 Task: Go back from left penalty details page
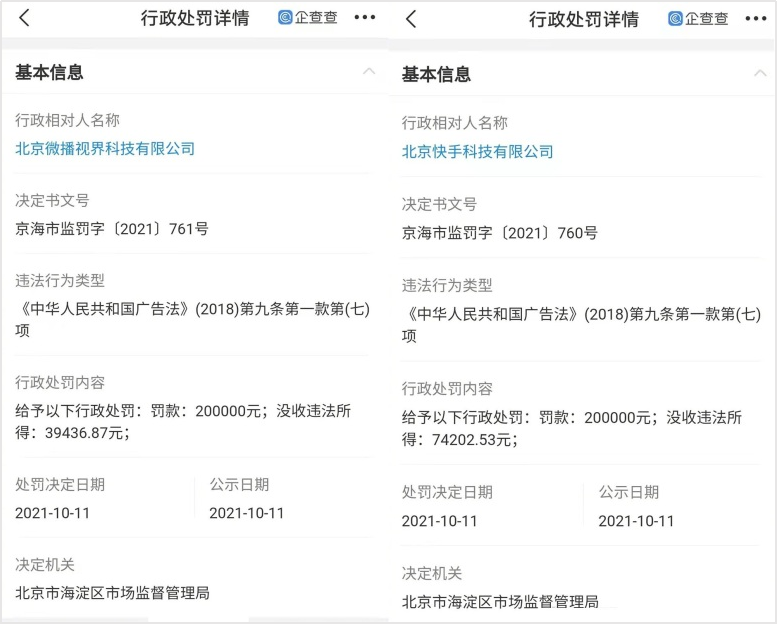[x=24, y=18]
